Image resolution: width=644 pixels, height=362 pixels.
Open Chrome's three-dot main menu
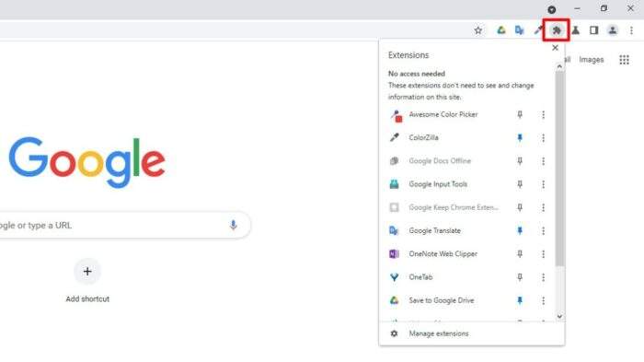[631, 30]
